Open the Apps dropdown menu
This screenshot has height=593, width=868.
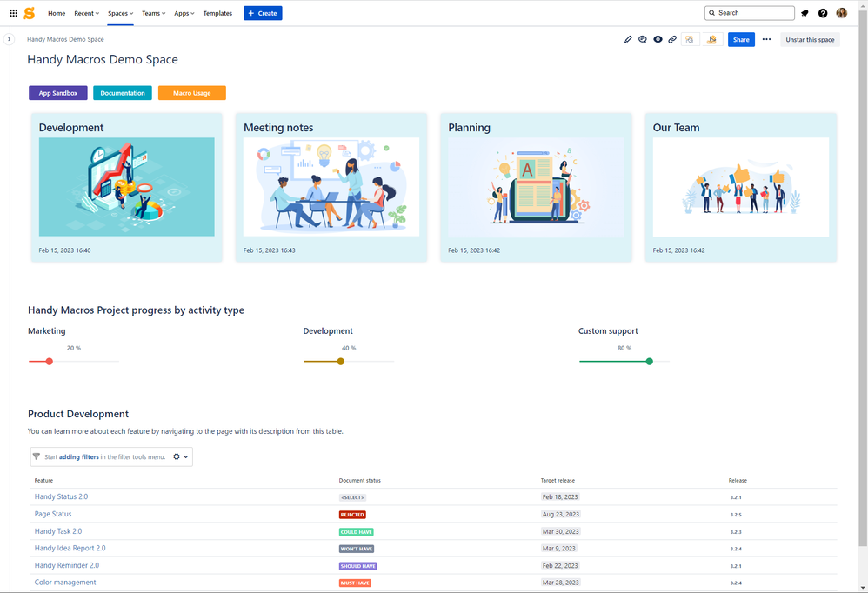click(x=184, y=13)
